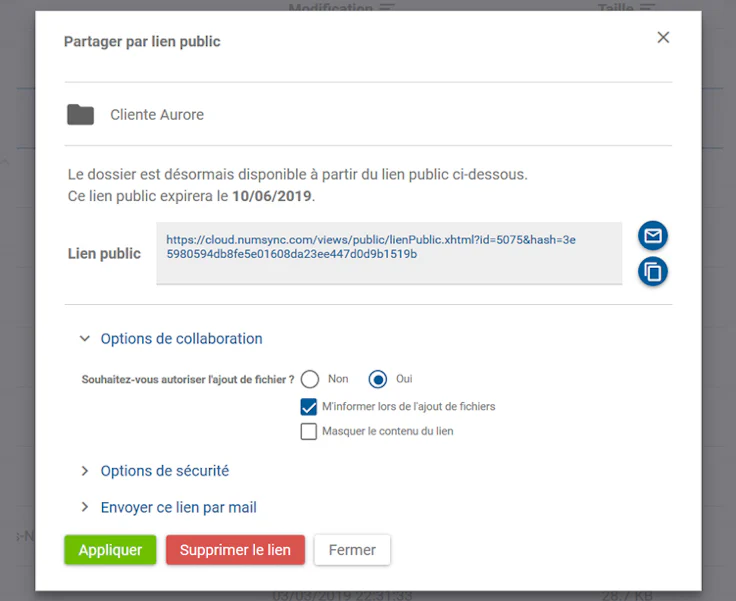
Task: Check 'Masquer le contenu du lien'
Action: pos(308,431)
